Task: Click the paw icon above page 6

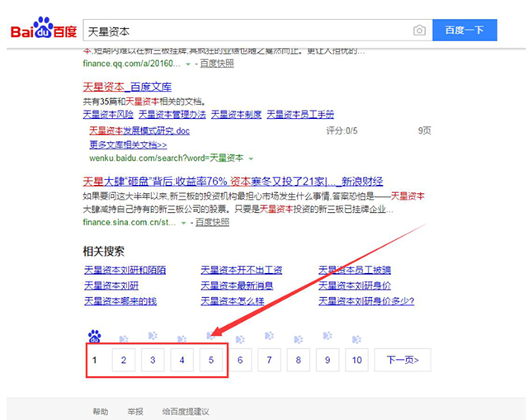Action: [240, 337]
